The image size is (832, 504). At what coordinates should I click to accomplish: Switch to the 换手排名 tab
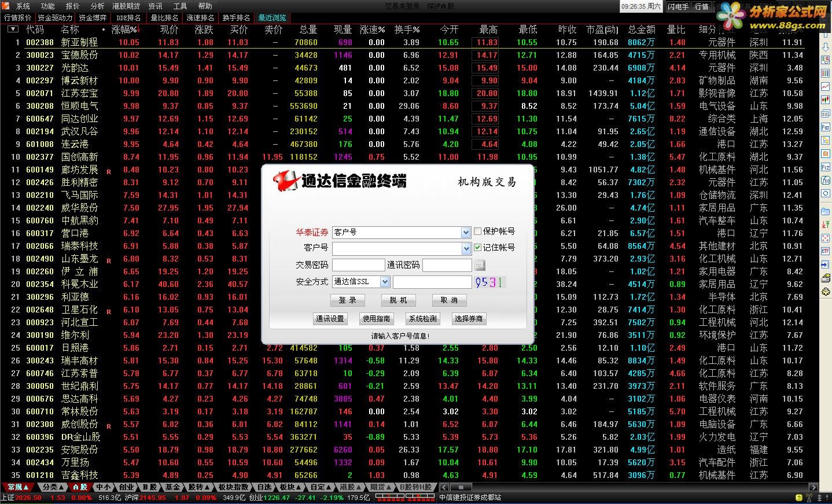click(236, 18)
